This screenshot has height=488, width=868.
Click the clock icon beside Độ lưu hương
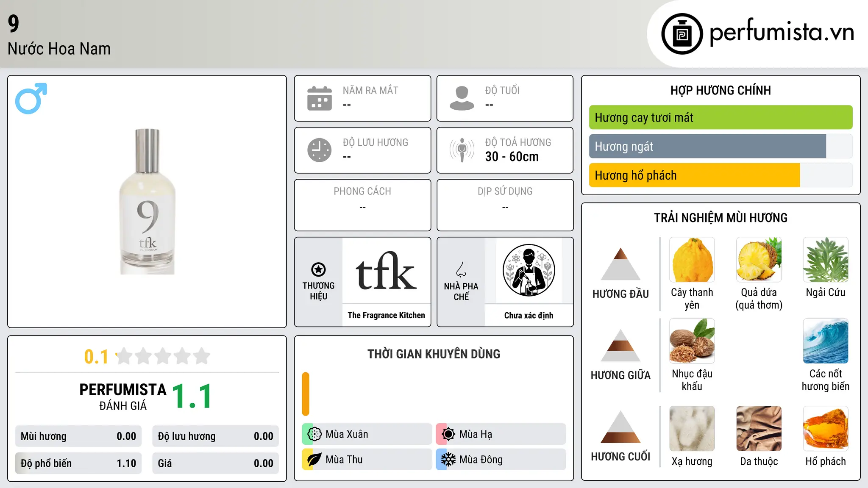pos(320,150)
